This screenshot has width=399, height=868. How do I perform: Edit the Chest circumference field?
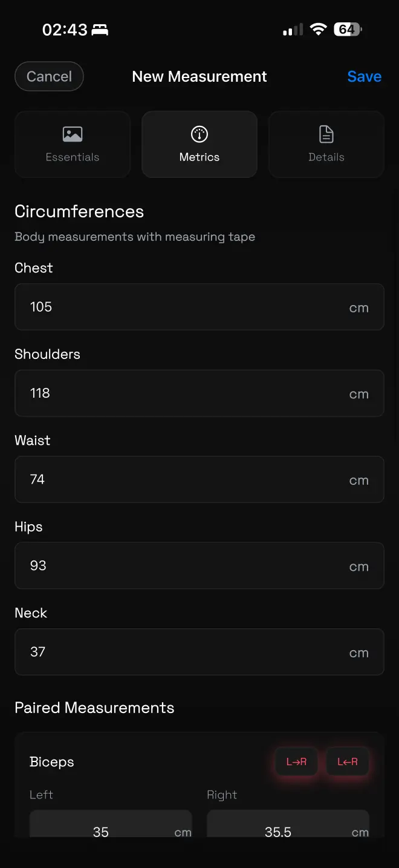pos(199,307)
